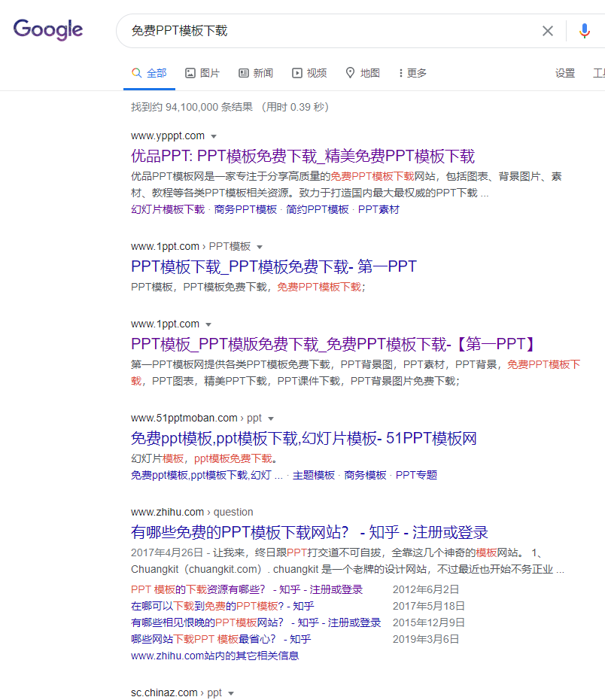Follow the 免费ppt模板,ppt模板下载,幻灯 sitelink
Image resolution: width=605 pixels, height=700 pixels.
[x=207, y=475]
